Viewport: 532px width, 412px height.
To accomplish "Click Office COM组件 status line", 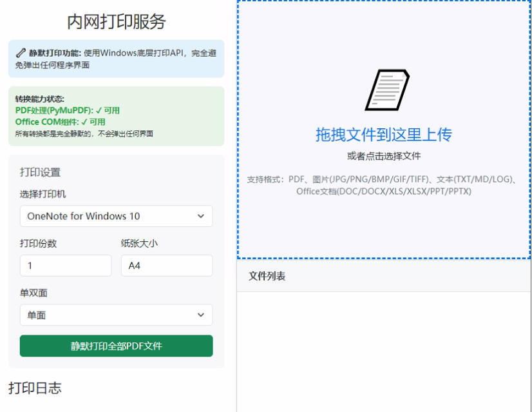I will [x=61, y=122].
